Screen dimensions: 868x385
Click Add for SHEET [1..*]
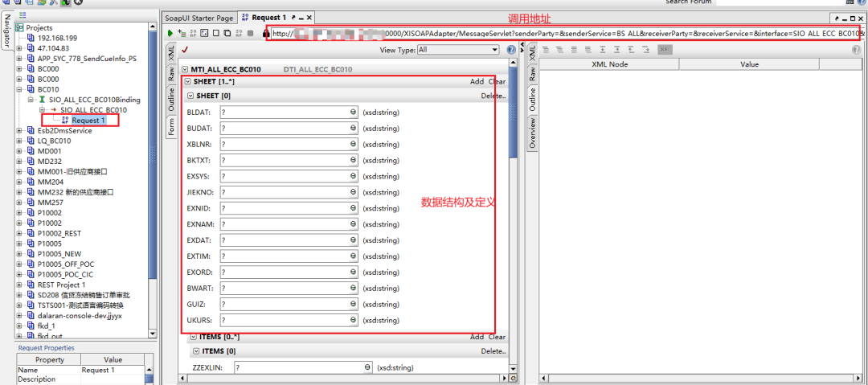point(477,81)
